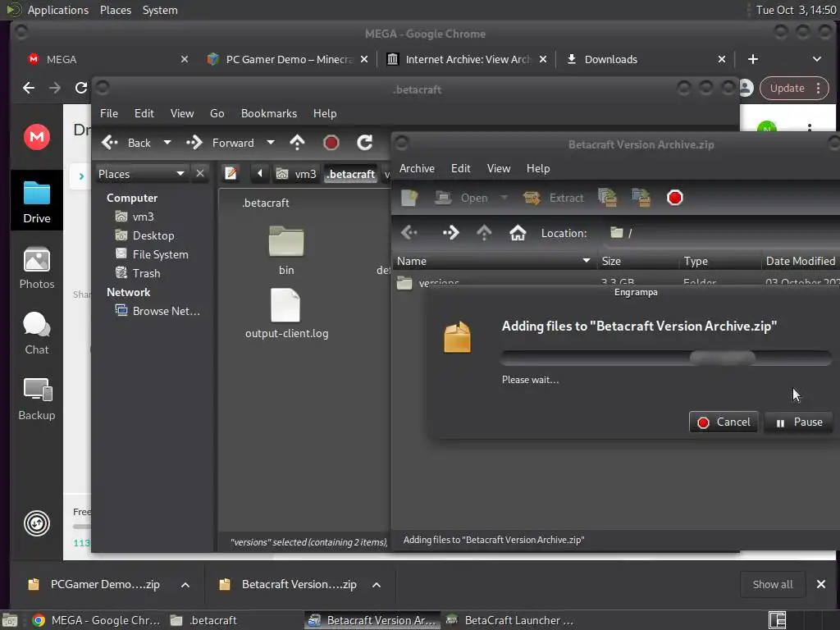Open Photos section in MEGA sidebar
Screen dimensions: 840x630
coord(36,268)
